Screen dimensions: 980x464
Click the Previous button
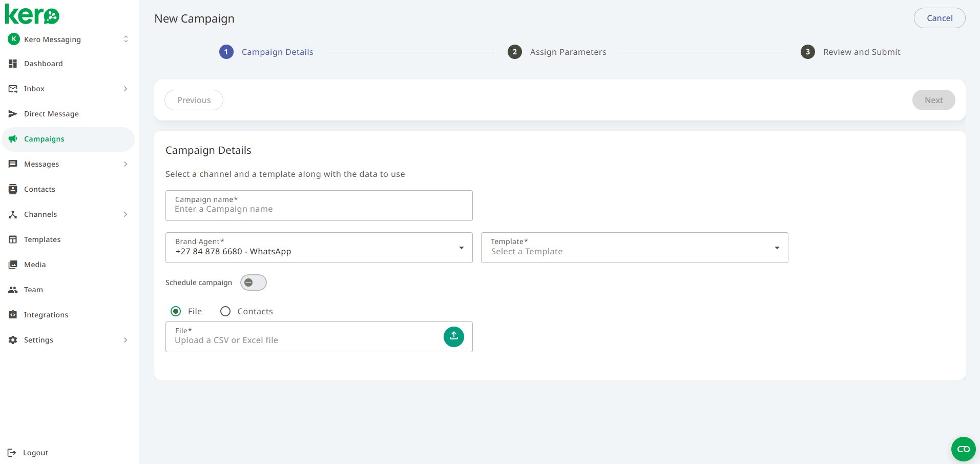coord(194,100)
